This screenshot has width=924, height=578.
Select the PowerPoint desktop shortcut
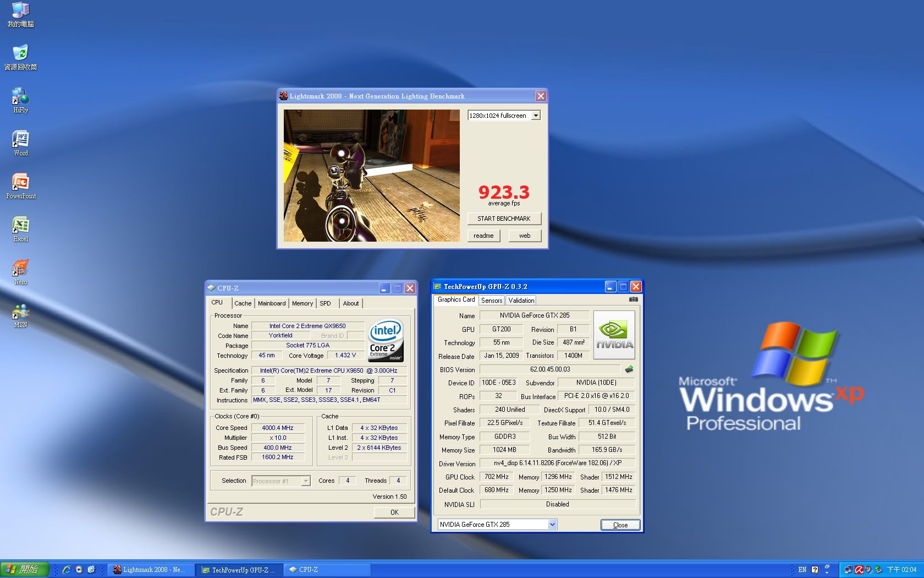pyautogui.click(x=20, y=186)
